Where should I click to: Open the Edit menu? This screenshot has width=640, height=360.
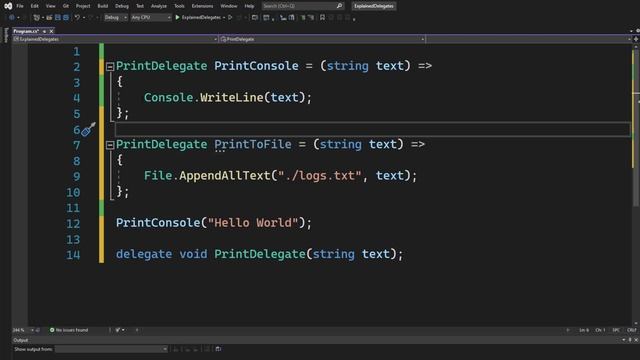coord(35,6)
